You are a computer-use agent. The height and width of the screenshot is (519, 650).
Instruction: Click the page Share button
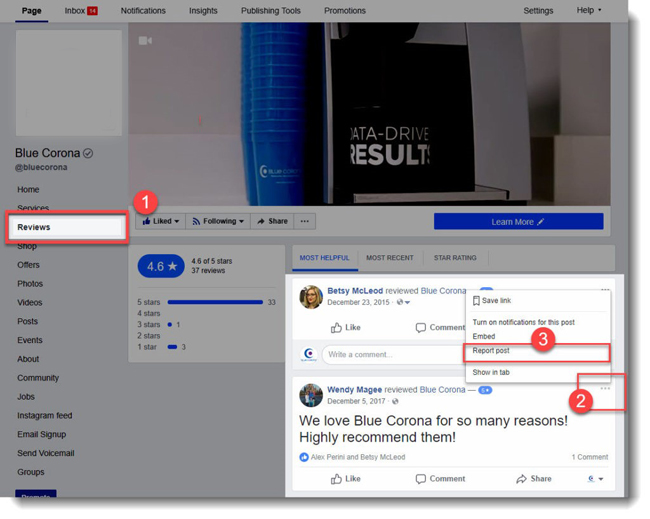(272, 221)
